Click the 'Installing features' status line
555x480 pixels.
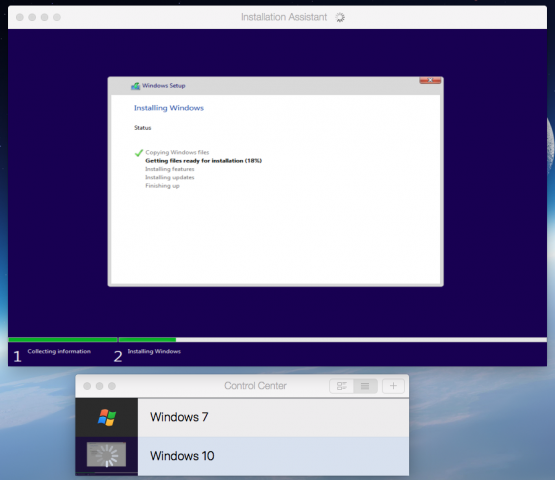click(x=170, y=169)
